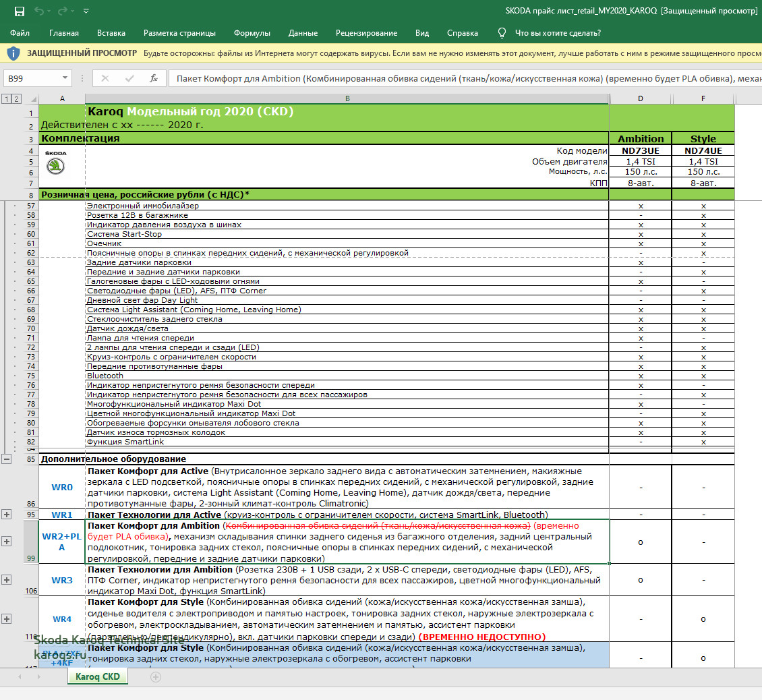Open the Справка tab
Screen dimensions: 762x700
point(462,33)
